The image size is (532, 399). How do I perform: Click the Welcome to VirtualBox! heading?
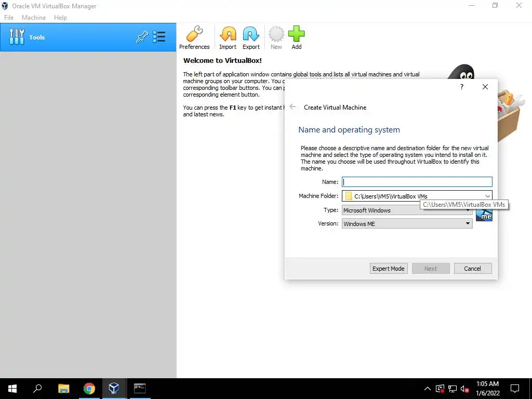222,60
